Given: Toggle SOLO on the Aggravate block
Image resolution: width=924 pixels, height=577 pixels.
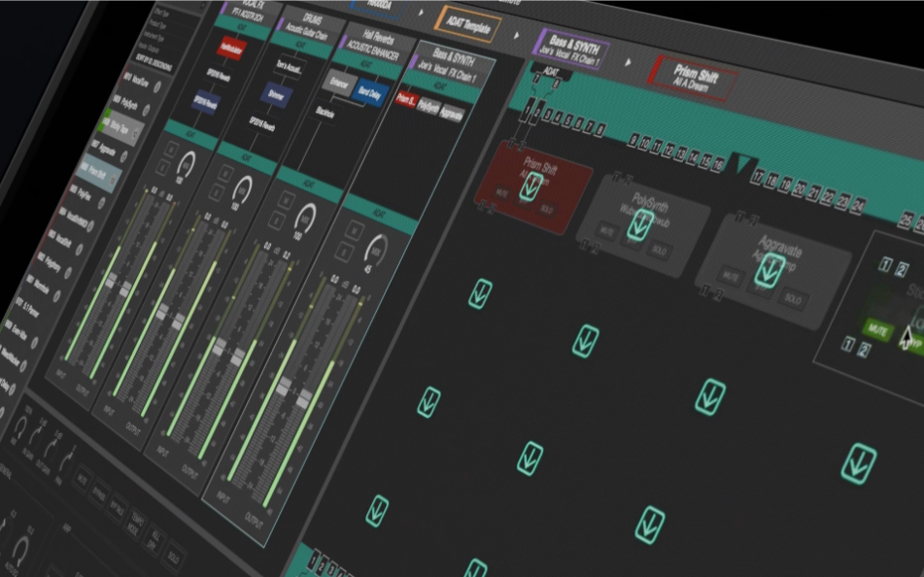Looking at the screenshot, I should (793, 299).
